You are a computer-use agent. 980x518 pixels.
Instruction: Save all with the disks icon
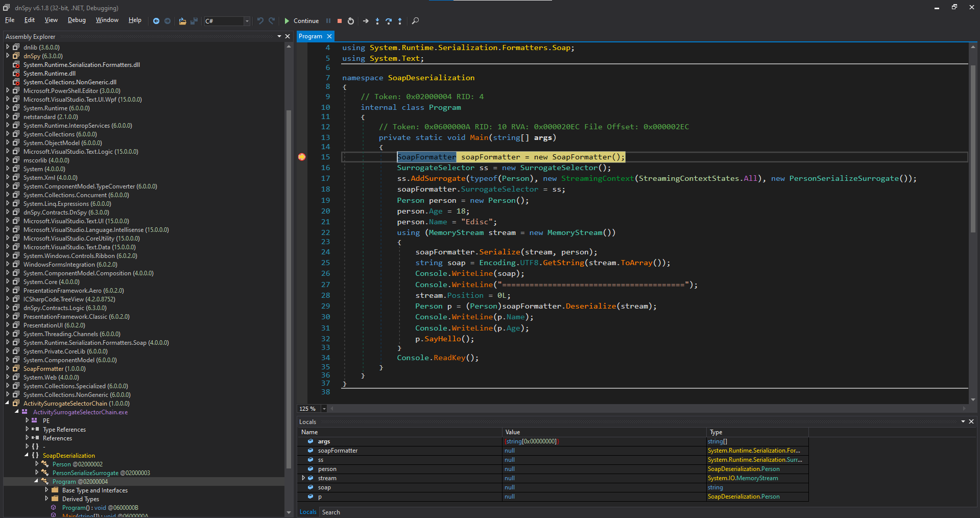pos(194,21)
